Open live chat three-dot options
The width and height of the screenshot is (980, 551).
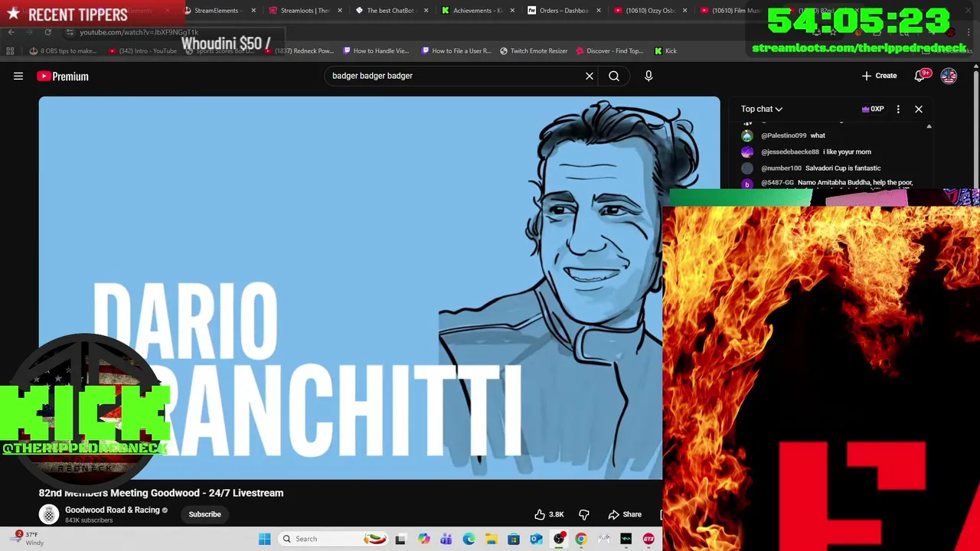tap(898, 109)
